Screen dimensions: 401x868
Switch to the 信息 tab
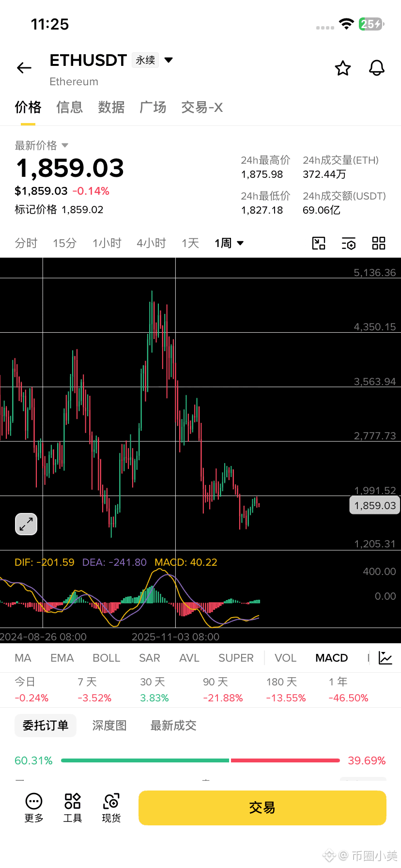(70, 107)
